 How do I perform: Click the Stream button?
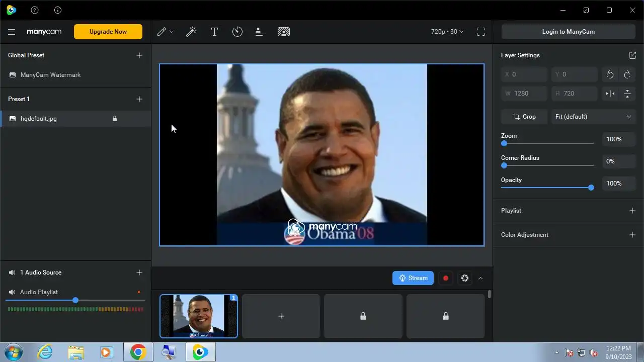[413, 278]
